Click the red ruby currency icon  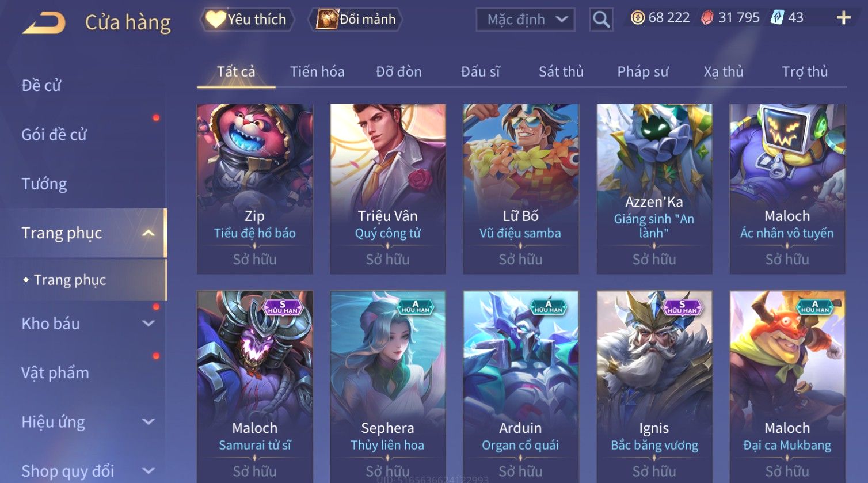707,18
